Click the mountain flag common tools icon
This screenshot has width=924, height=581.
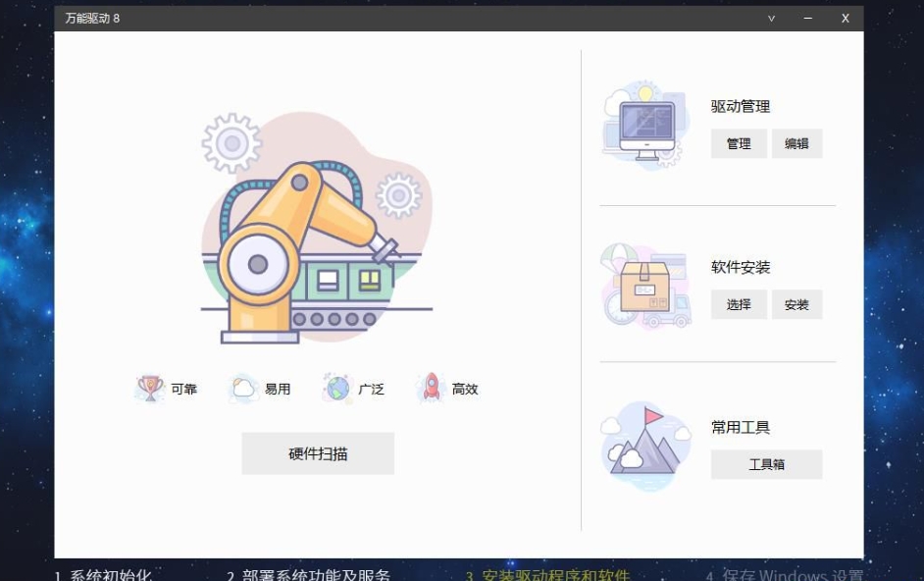[645, 445]
